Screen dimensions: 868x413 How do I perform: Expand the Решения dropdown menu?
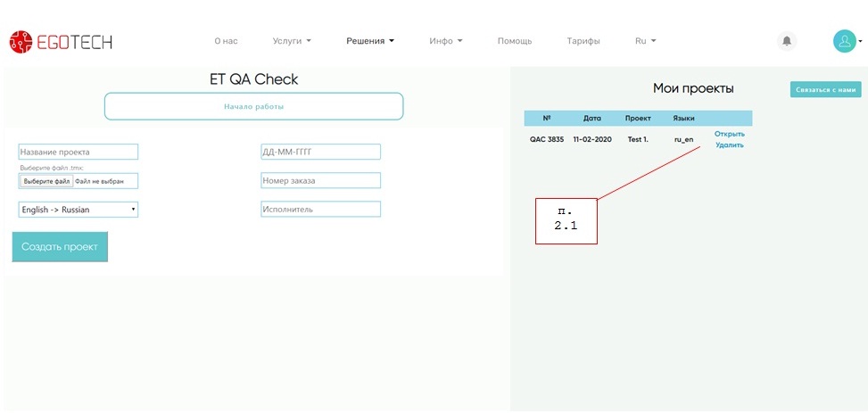370,41
